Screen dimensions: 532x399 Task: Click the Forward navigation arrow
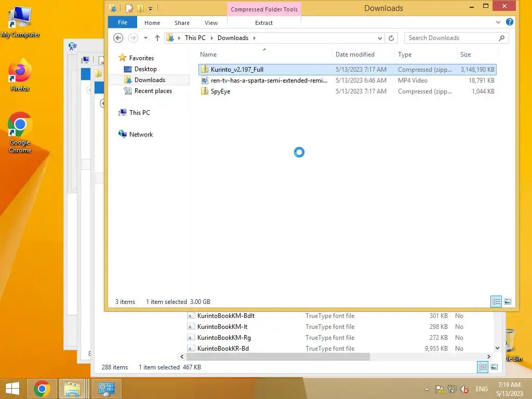point(133,37)
